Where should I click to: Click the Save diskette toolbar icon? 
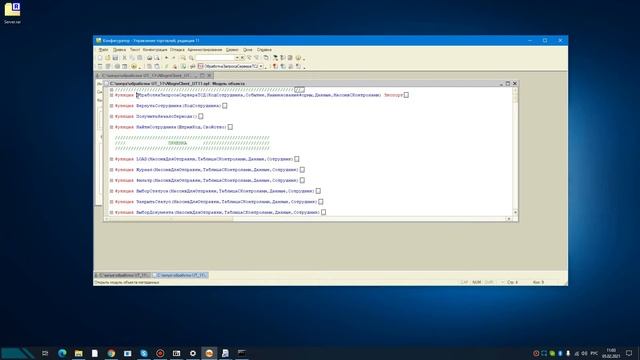pos(115,58)
